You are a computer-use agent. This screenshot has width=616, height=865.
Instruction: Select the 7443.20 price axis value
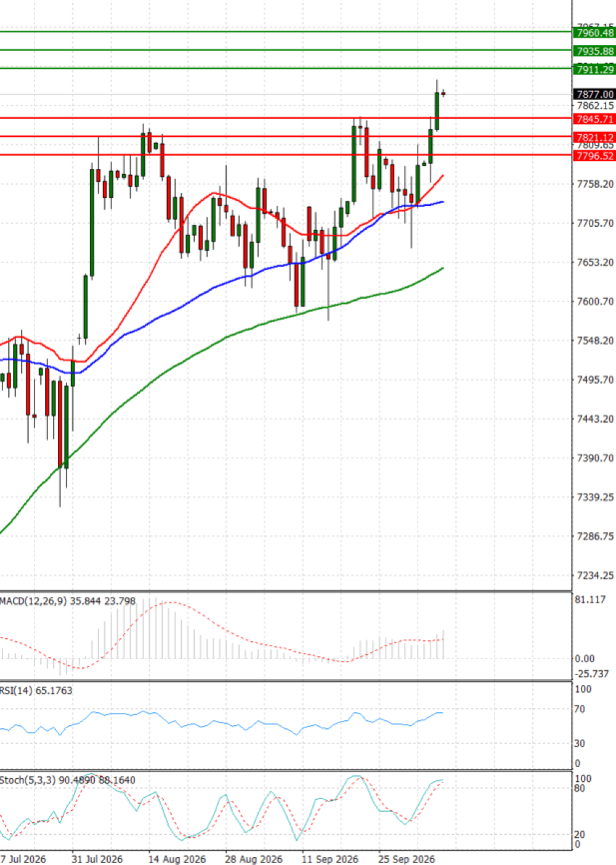click(x=595, y=418)
